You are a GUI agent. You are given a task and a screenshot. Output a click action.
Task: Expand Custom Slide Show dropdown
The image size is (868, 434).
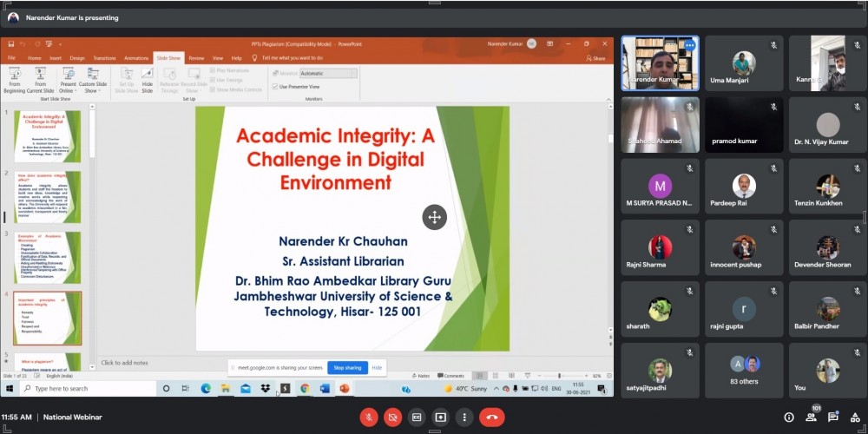coord(92,87)
